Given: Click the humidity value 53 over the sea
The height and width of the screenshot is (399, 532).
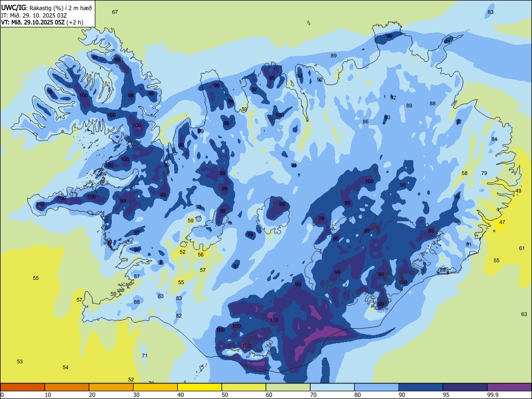Looking at the screenshot, I should (20, 361).
